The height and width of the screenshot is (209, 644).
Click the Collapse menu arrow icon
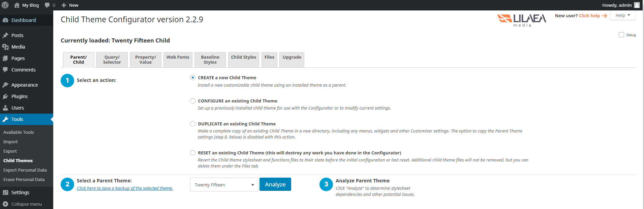pyautogui.click(x=5, y=204)
